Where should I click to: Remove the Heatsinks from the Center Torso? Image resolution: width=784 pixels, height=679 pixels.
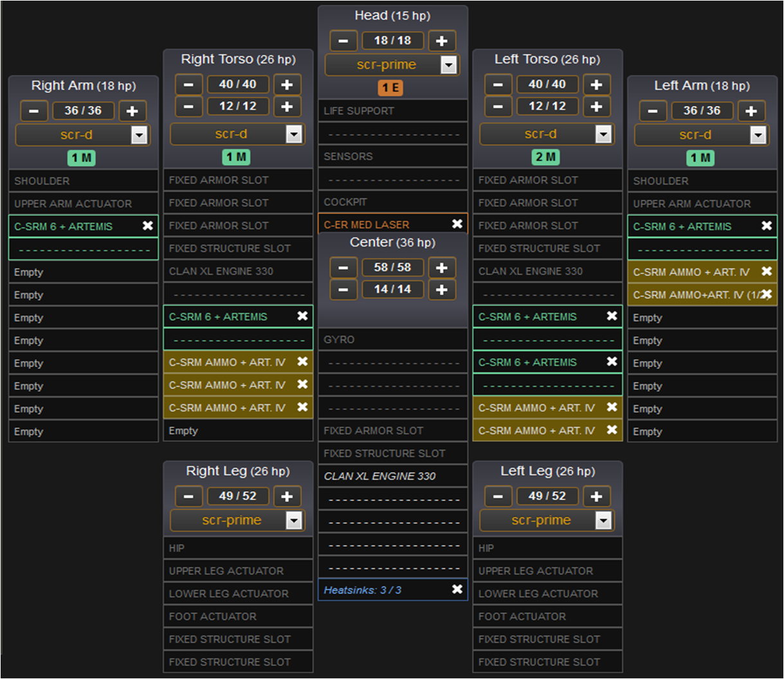coord(457,589)
